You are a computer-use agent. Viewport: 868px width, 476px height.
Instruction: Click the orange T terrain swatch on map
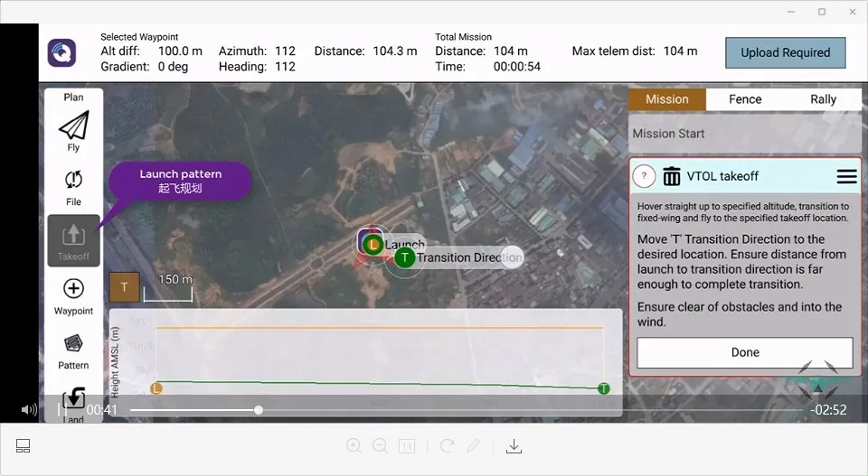[124, 288]
